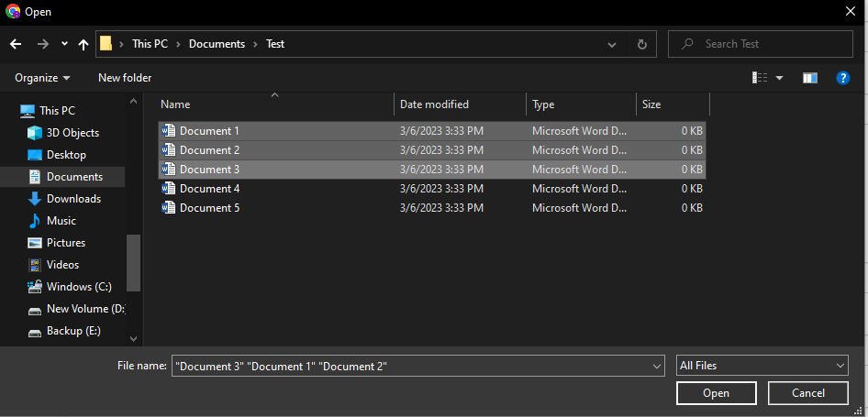Image resolution: width=868 pixels, height=417 pixels.
Task: Click the Open button
Action: 716,393
